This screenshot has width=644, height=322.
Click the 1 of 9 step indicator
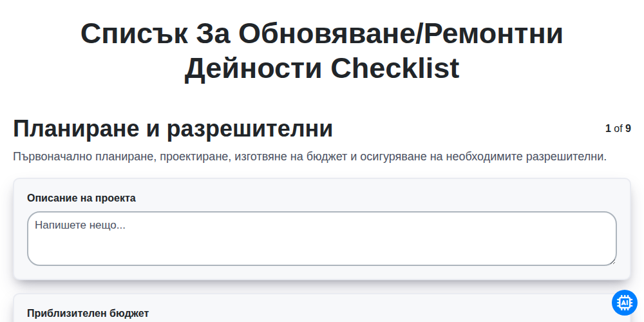pos(618,129)
